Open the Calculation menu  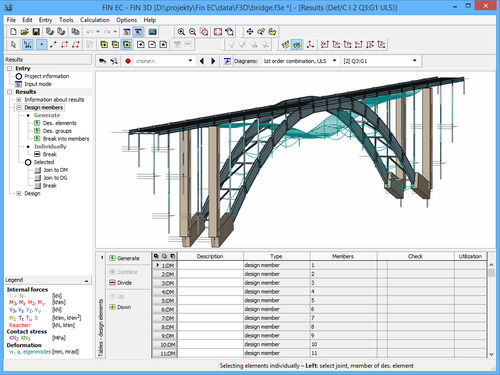pos(95,20)
